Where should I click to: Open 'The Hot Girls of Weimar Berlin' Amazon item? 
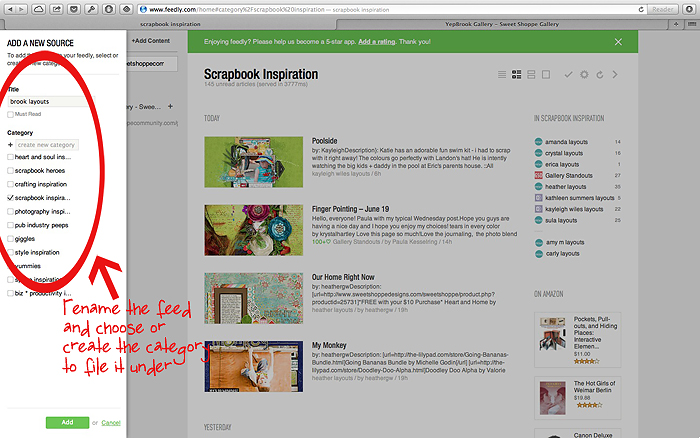(x=577, y=397)
